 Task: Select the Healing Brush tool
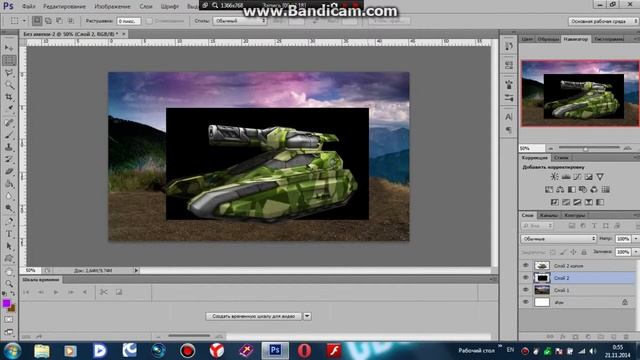tap(9, 123)
